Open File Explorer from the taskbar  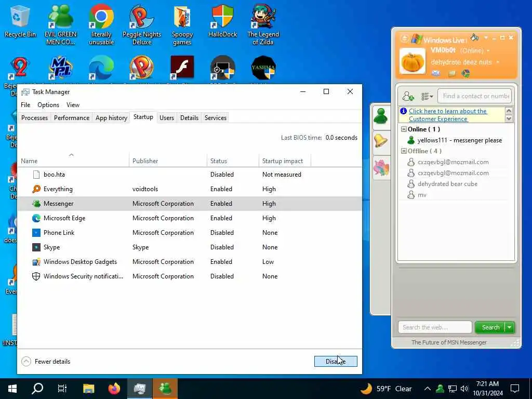(88, 389)
